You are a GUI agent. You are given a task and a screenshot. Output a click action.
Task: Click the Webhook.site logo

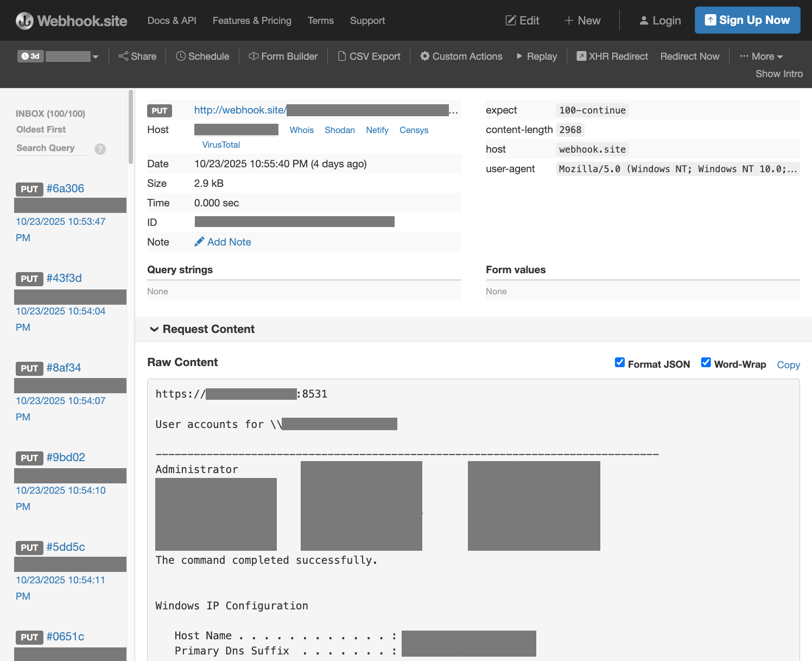point(71,20)
